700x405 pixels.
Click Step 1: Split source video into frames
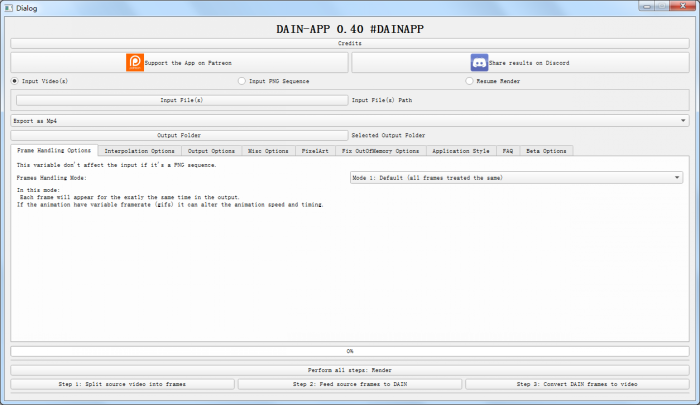click(122, 384)
